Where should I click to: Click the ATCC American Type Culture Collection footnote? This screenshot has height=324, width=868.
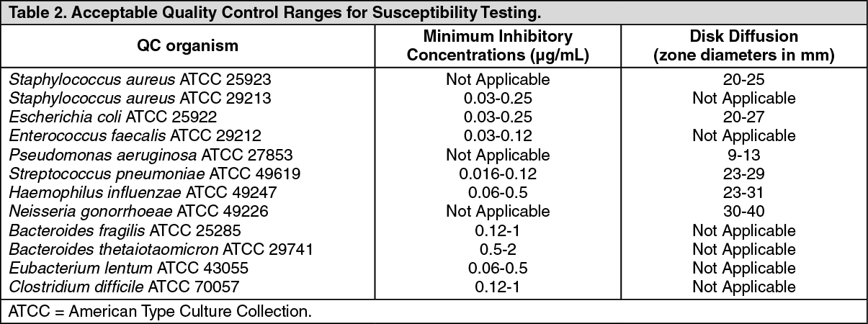coord(161,312)
